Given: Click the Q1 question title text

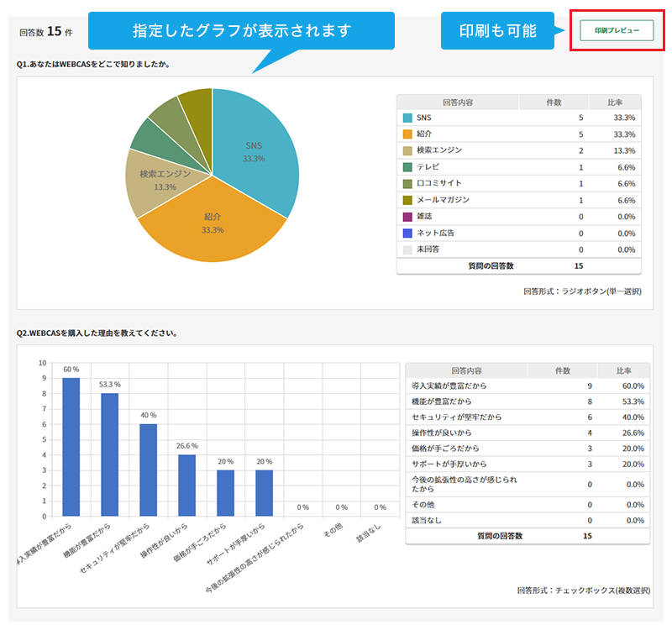Looking at the screenshot, I should coord(94,65).
